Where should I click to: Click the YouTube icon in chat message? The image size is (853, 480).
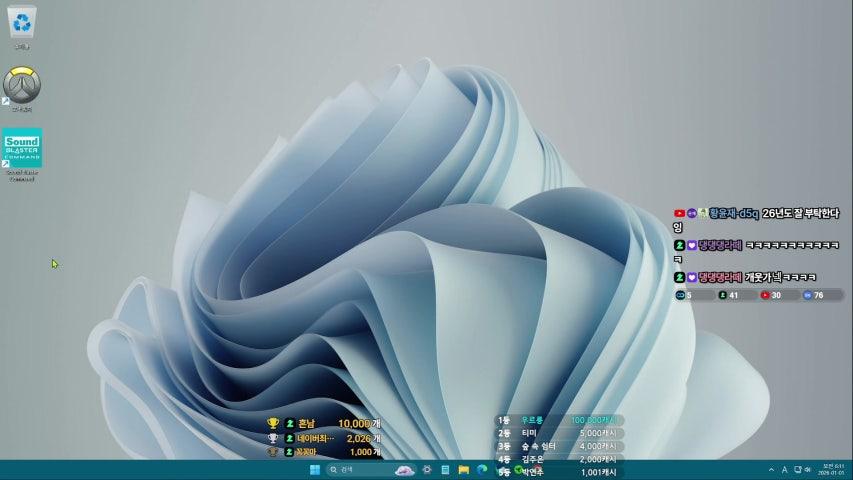coord(679,213)
